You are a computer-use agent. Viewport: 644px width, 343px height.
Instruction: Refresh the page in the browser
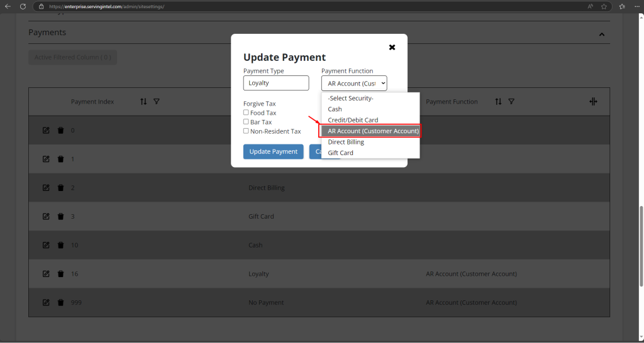[23, 6]
